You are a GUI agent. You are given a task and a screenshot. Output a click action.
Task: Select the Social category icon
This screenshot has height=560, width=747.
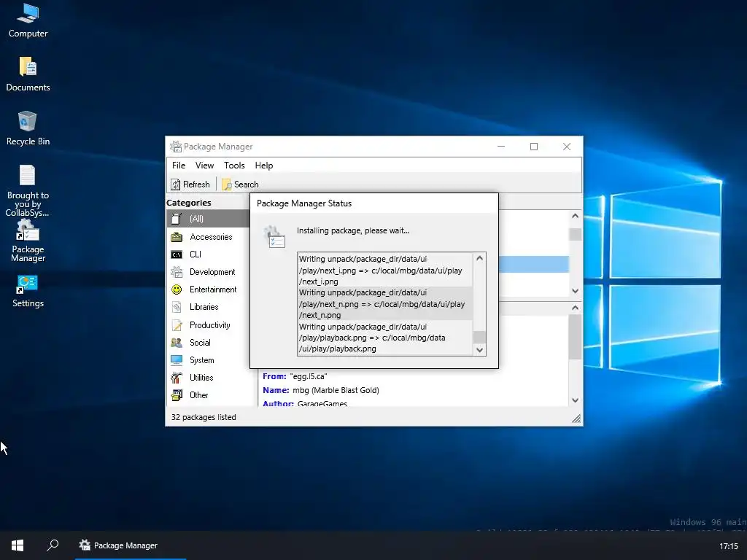click(177, 343)
